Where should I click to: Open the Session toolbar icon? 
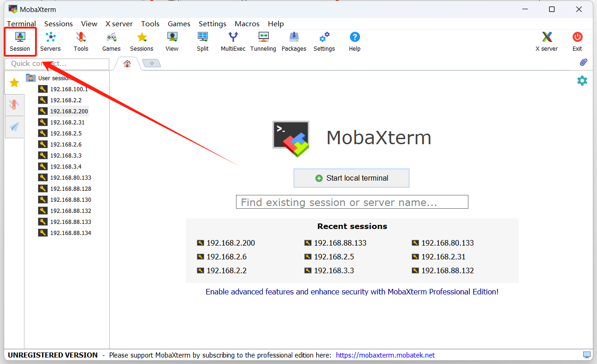click(20, 41)
